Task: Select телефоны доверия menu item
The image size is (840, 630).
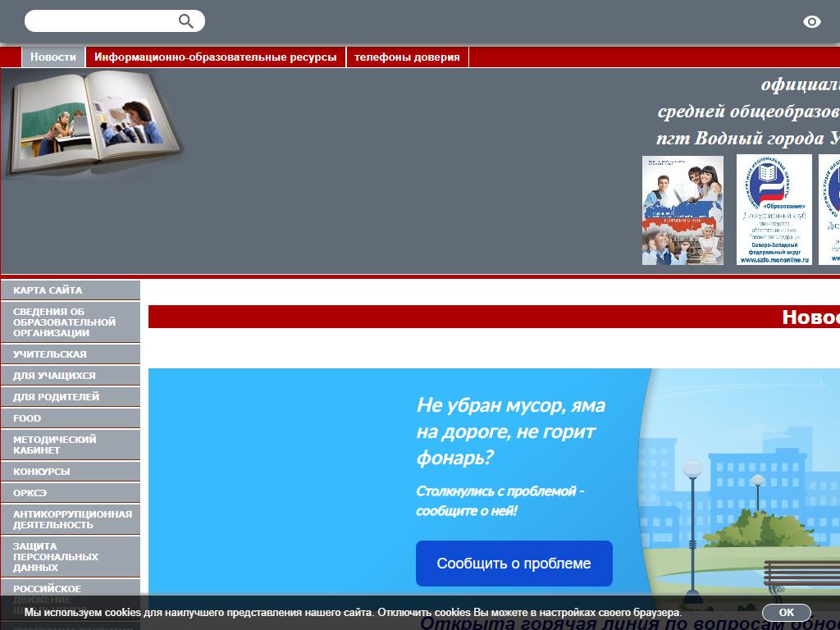Action: 407,57
